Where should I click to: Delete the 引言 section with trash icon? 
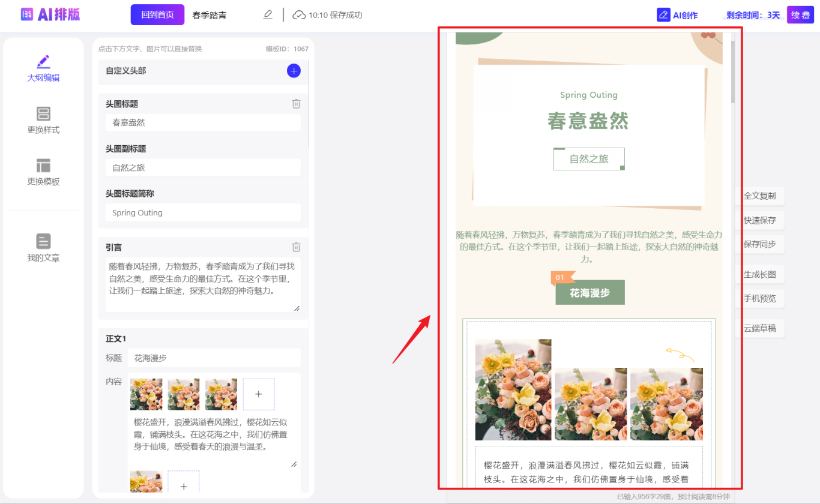296,247
